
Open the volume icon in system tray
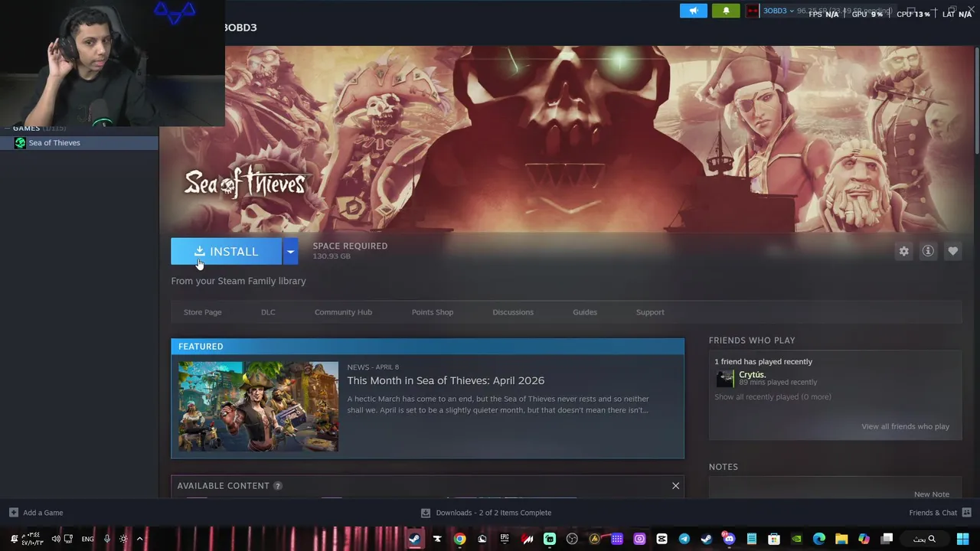(55, 540)
